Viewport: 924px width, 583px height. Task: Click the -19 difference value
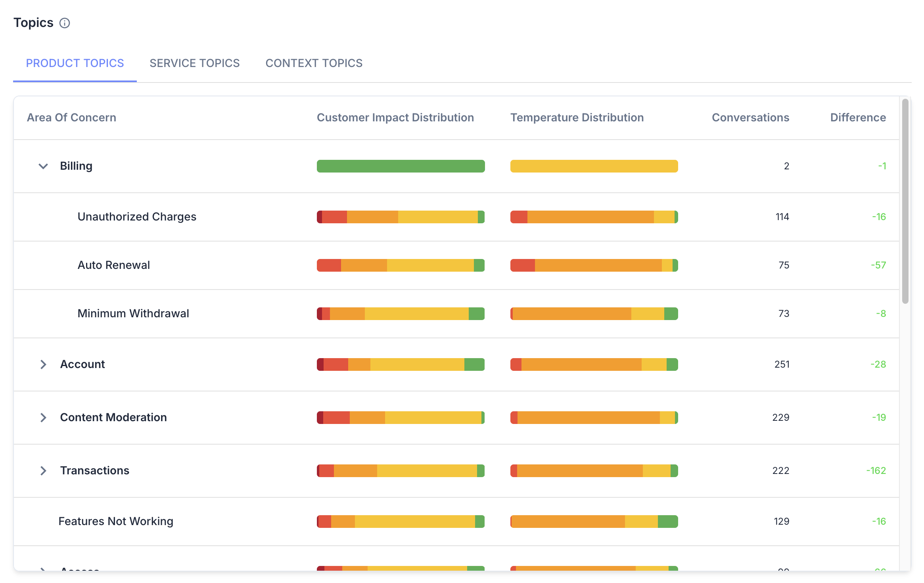click(x=879, y=417)
